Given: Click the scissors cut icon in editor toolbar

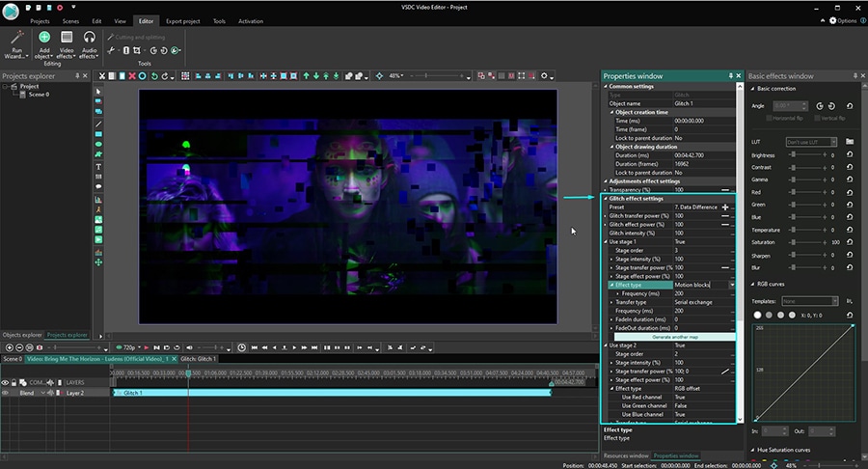Looking at the screenshot, I should coord(102,76).
